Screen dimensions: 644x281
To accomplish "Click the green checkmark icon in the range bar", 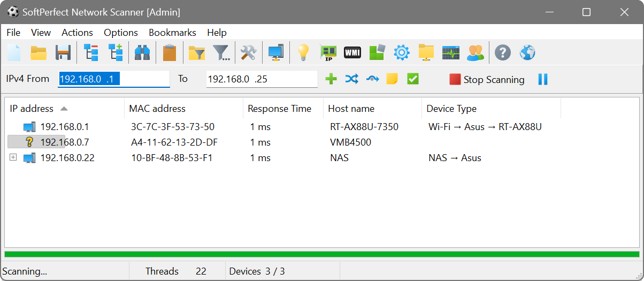I will tap(412, 79).
